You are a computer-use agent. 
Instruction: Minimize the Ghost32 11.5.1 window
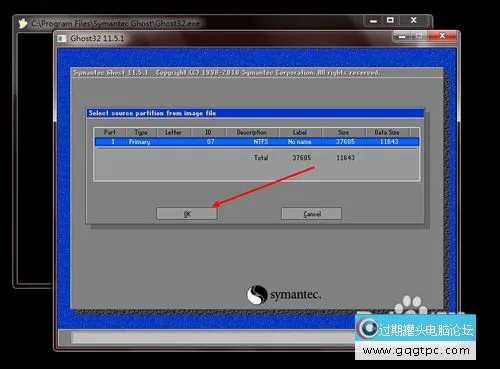point(402,36)
